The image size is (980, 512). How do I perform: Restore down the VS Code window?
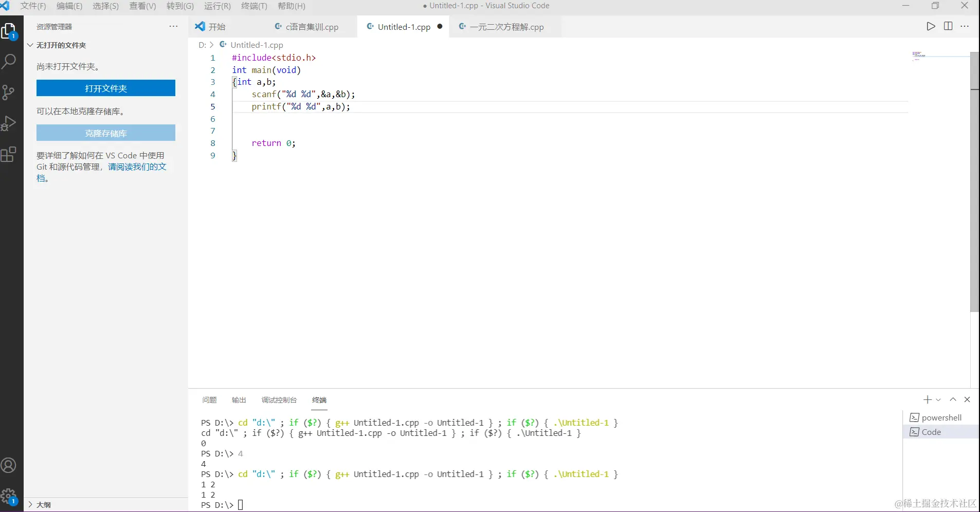935,6
